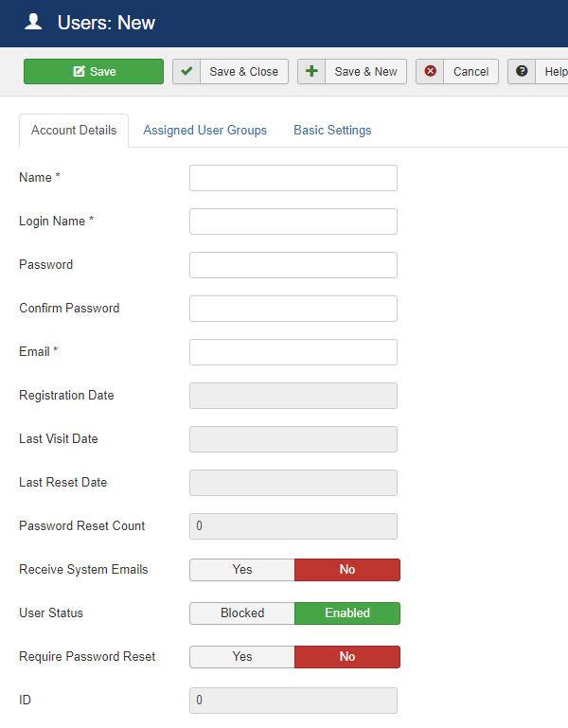Screen dimensions: 568x728
Task: Click the red X Cancel icon
Action: [431, 72]
